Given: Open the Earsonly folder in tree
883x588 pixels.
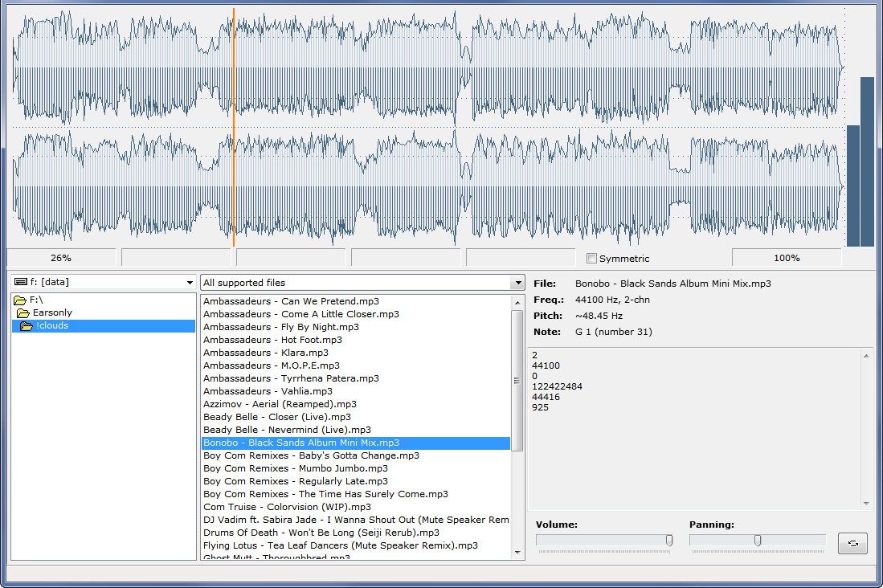Looking at the screenshot, I should coord(52,313).
